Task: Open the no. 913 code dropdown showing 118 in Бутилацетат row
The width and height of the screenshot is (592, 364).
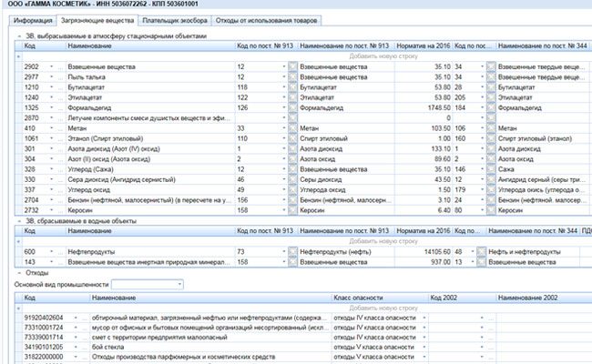Action: pos(284,87)
